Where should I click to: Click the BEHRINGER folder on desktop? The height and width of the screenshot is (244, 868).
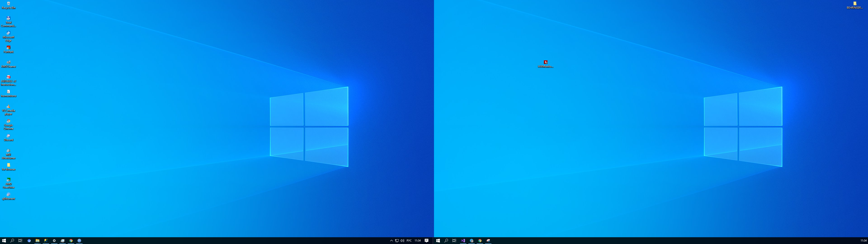tap(854, 4)
